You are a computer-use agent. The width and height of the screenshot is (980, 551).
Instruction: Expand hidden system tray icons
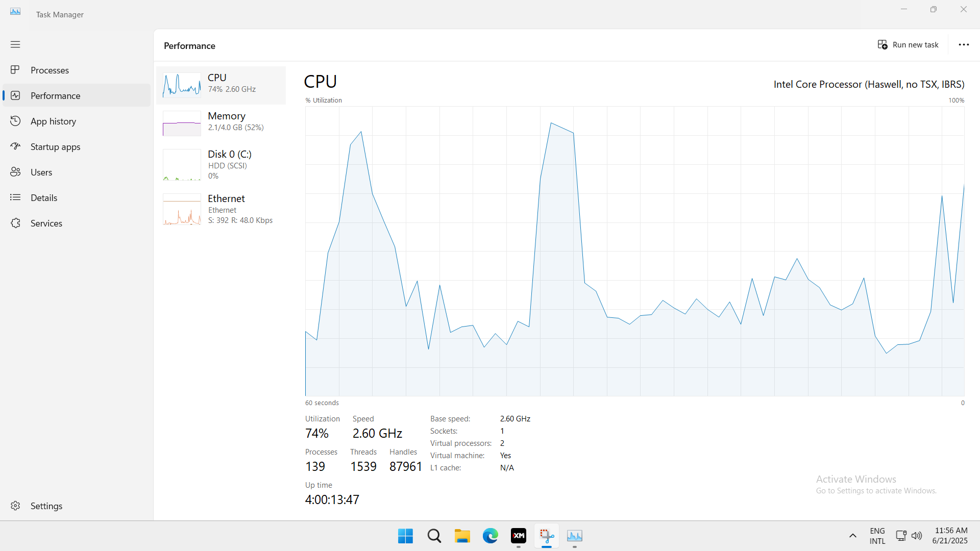[852, 536]
